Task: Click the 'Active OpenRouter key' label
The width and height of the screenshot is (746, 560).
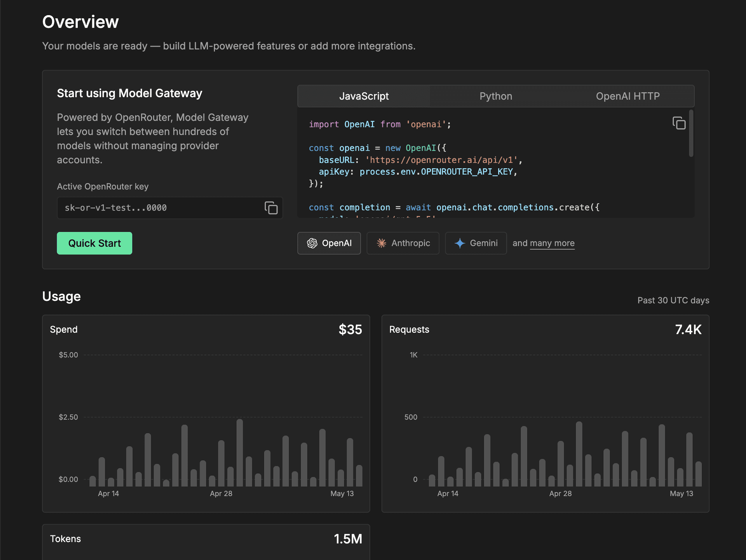Action: pyautogui.click(x=103, y=187)
